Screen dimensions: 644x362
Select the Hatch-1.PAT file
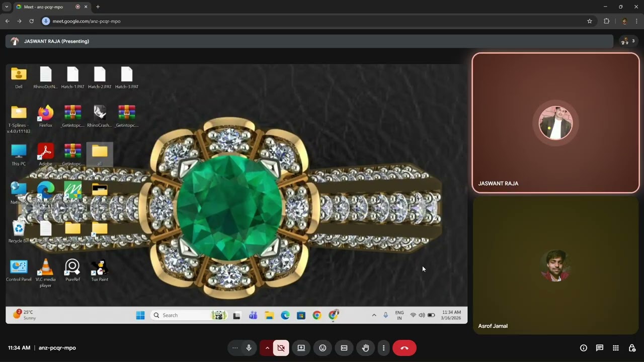(73, 78)
